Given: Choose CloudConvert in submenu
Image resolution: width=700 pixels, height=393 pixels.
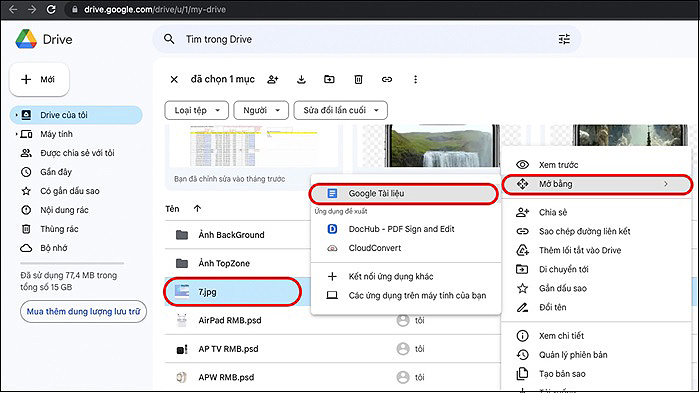Looking at the screenshot, I should click(406, 248).
